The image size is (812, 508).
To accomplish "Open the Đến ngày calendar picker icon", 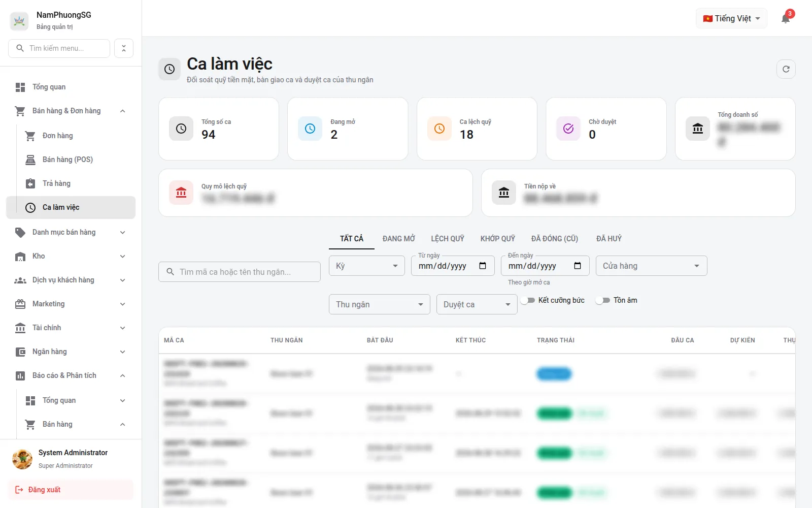I will click(578, 266).
